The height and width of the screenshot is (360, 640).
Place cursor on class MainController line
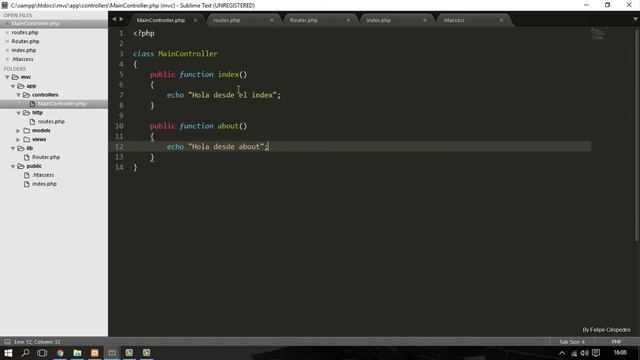point(175,54)
